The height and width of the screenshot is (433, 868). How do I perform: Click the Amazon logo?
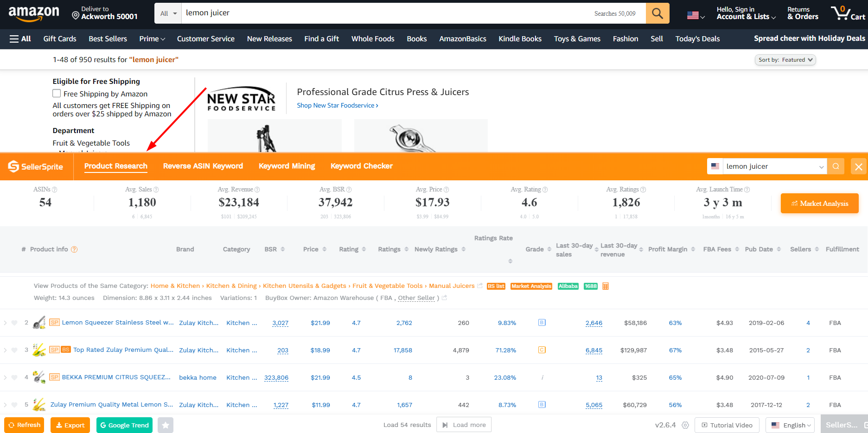click(34, 13)
